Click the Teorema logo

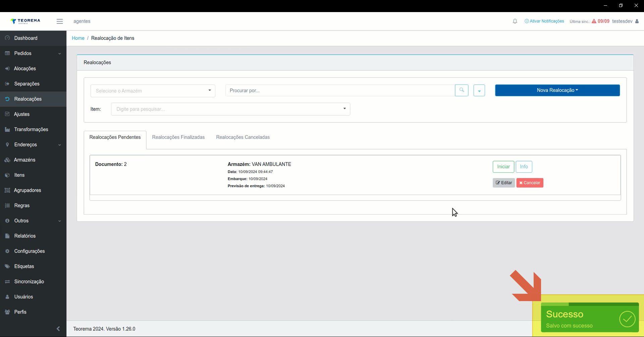tap(25, 21)
